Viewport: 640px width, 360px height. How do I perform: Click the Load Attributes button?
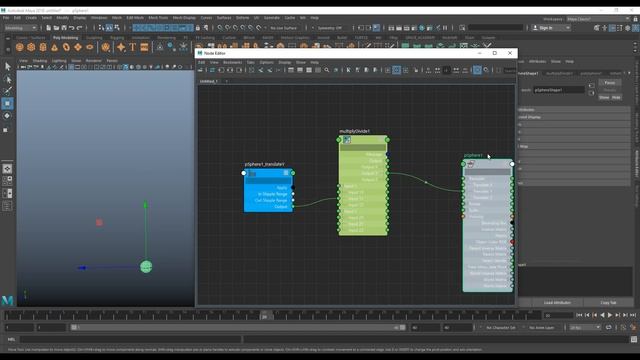[557, 302]
